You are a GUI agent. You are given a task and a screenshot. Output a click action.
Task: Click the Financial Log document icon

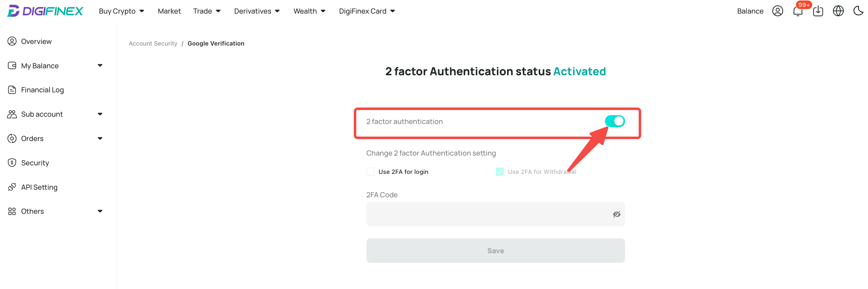(12, 90)
